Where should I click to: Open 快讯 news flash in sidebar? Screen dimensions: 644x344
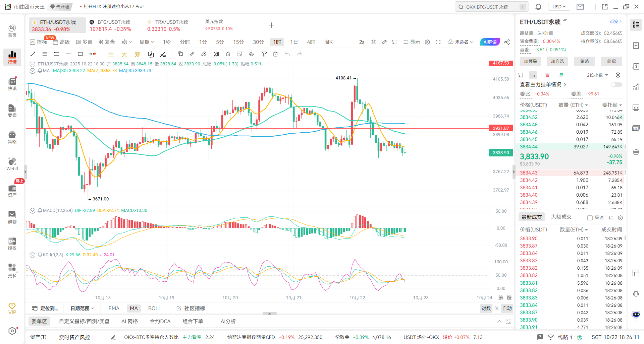(x=12, y=84)
